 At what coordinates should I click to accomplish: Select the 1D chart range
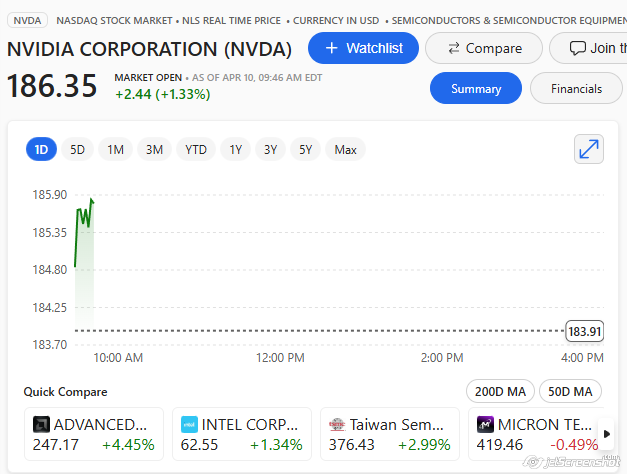[x=42, y=149]
